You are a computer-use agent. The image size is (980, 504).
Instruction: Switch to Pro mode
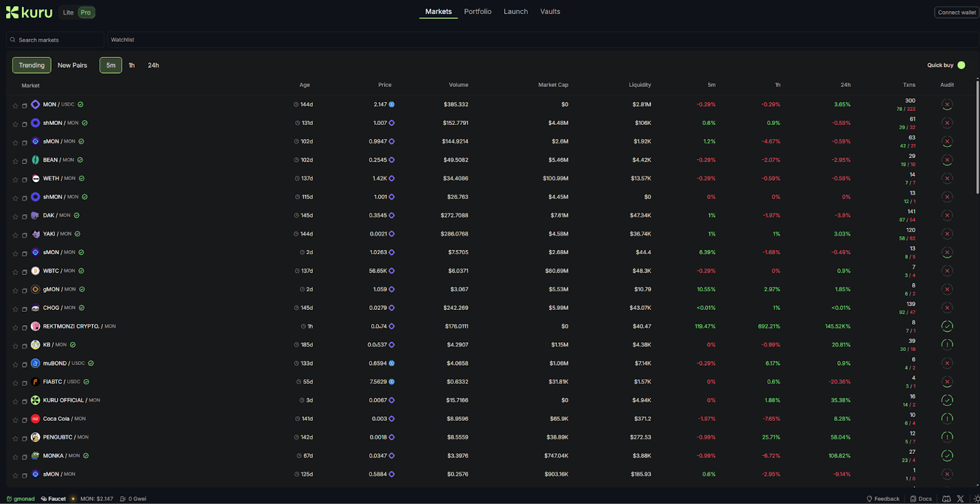(86, 12)
